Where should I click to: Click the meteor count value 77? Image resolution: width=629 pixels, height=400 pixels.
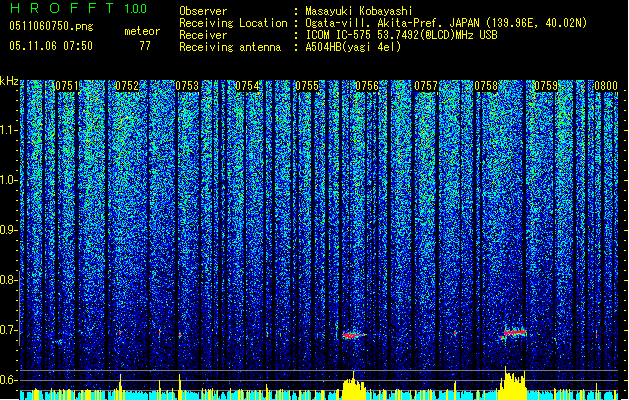[x=145, y=46]
